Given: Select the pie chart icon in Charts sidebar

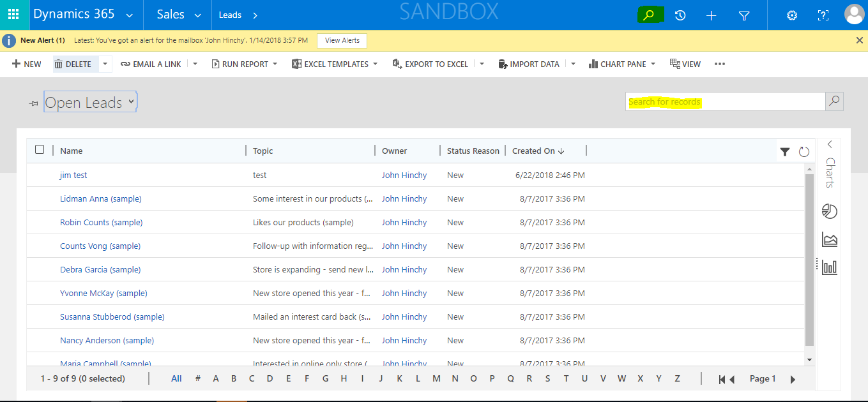Looking at the screenshot, I should coord(829,211).
